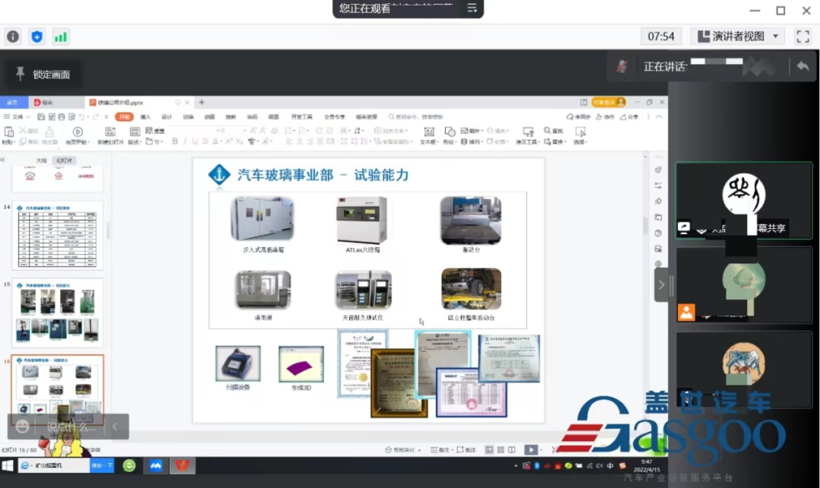Image resolution: width=820 pixels, height=488 pixels.
Task: Open the 演讲者视图 view dropdown
Action: (738, 36)
